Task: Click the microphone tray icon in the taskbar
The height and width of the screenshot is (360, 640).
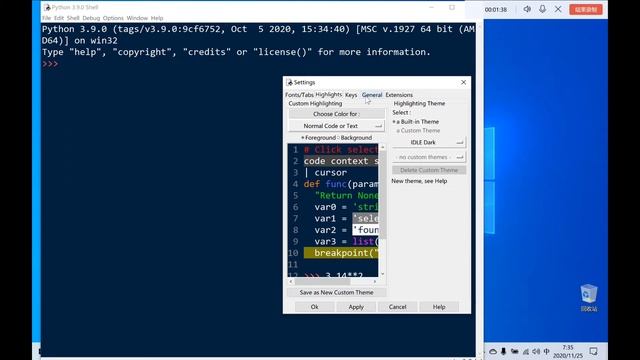Action: click(x=504, y=351)
